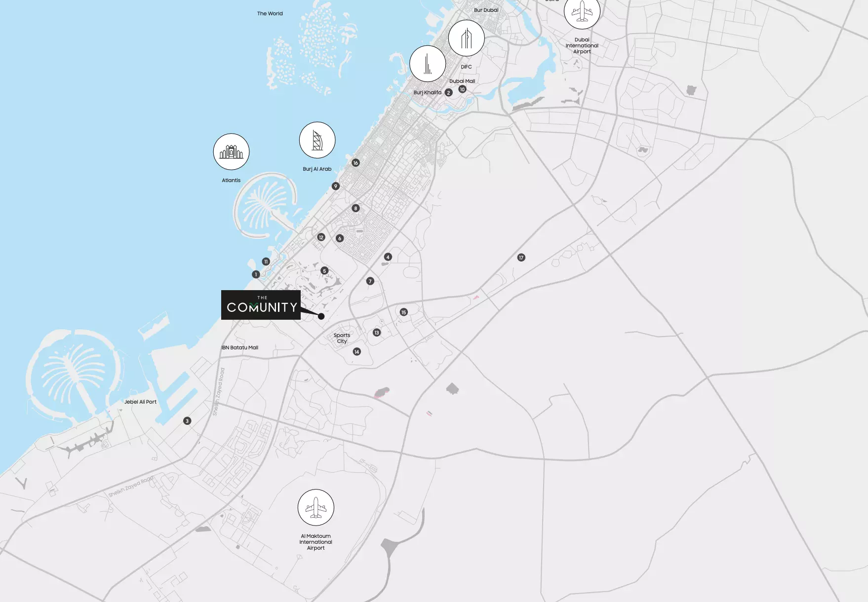Click marker 14 below Sports City
The height and width of the screenshot is (602, 868).
(357, 352)
